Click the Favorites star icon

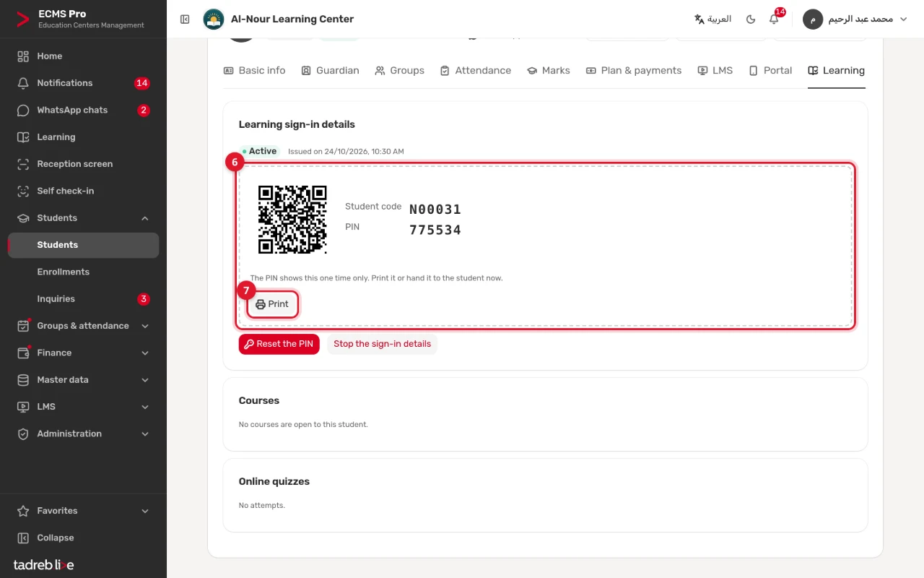click(23, 511)
